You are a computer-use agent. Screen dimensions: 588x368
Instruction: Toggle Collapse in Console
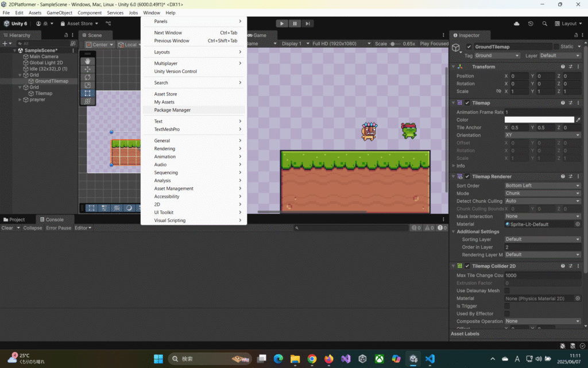pyautogui.click(x=33, y=228)
